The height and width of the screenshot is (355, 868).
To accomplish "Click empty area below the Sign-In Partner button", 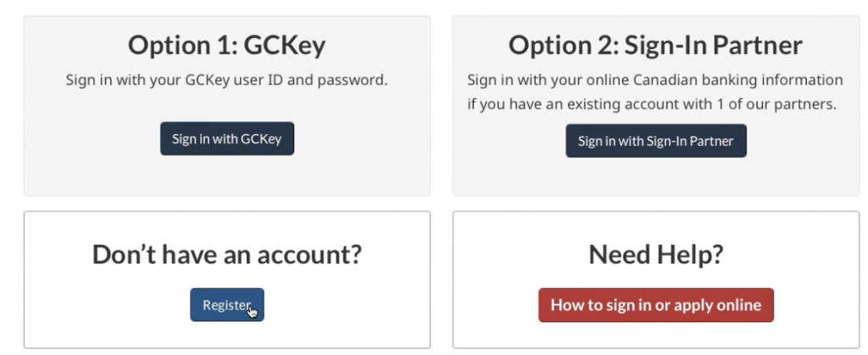I will pyautogui.click(x=655, y=178).
